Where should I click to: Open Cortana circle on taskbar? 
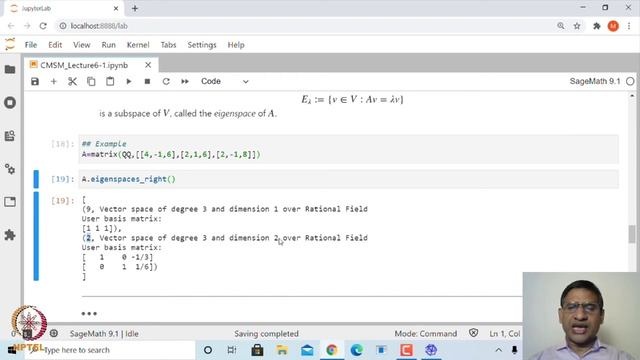(208, 350)
